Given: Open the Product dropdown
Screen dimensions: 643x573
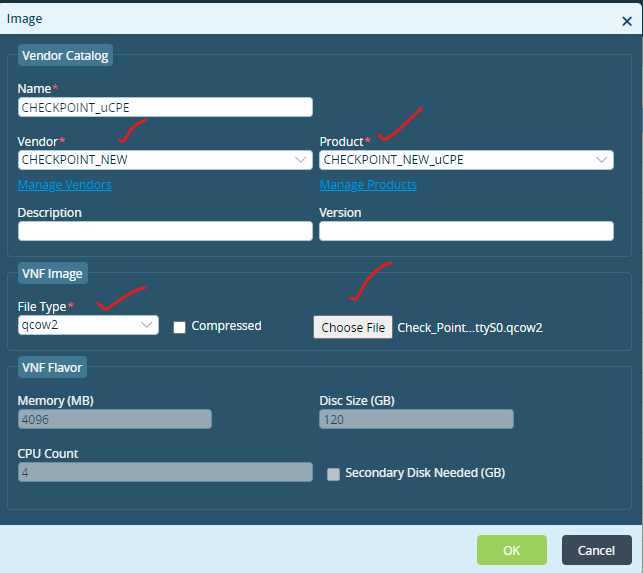Looking at the screenshot, I should pyautogui.click(x=466, y=160).
